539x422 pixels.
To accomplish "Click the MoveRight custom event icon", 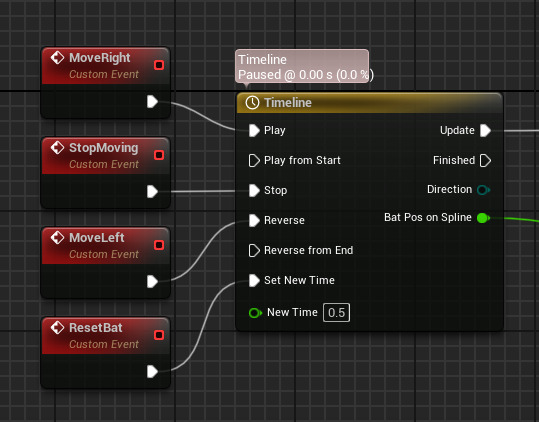I will (x=57, y=57).
